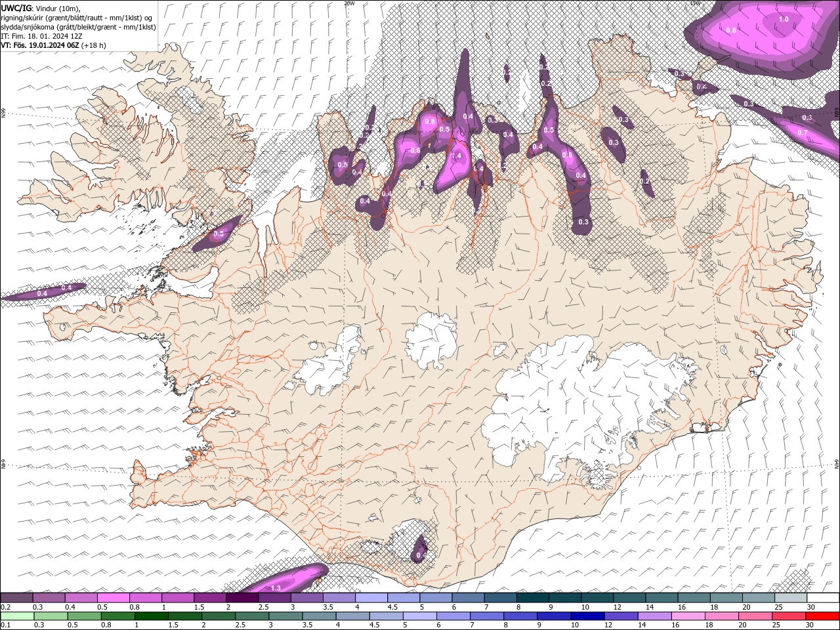The width and height of the screenshot is (840, 630).
Task: Pick bottom-row legend swatch between 3 and 3.5
Action: point(285,616)
